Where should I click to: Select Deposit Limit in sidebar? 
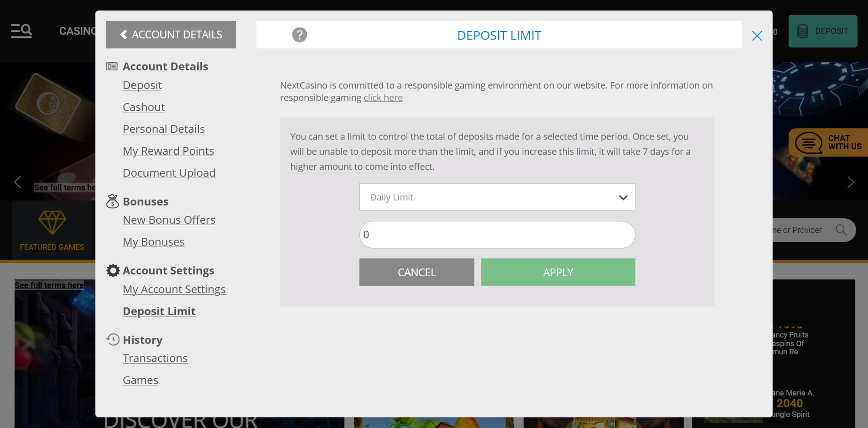click(159, 311)
